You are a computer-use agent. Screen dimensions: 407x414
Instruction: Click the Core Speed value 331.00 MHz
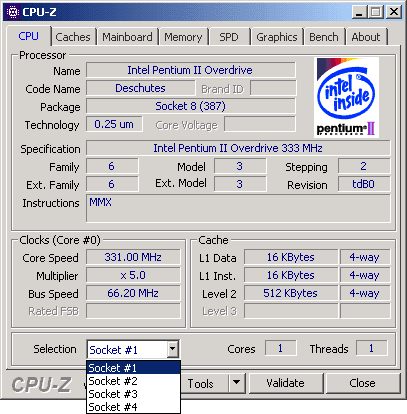[x=133, y=257]
